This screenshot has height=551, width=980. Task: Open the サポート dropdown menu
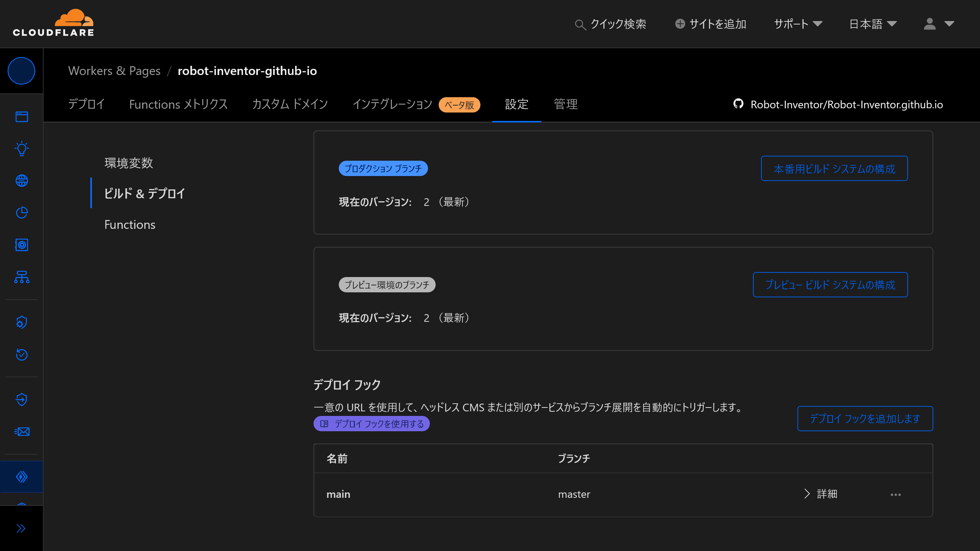(x=799, y=24)
